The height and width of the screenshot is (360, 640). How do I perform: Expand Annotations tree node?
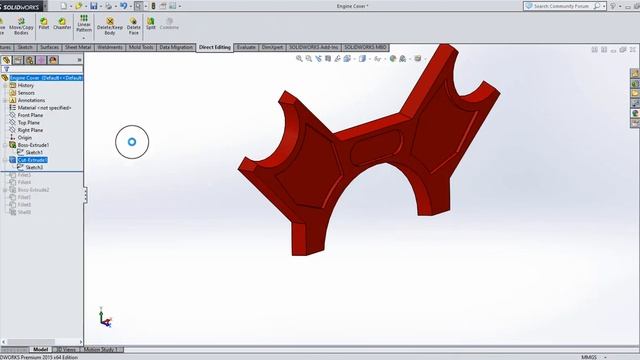click(5, 100)
